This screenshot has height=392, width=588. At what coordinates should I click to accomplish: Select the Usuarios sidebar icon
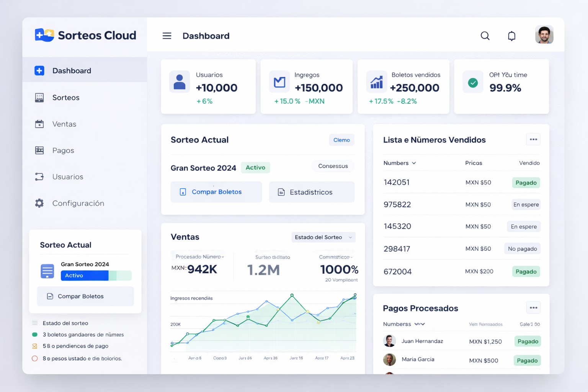39,176
